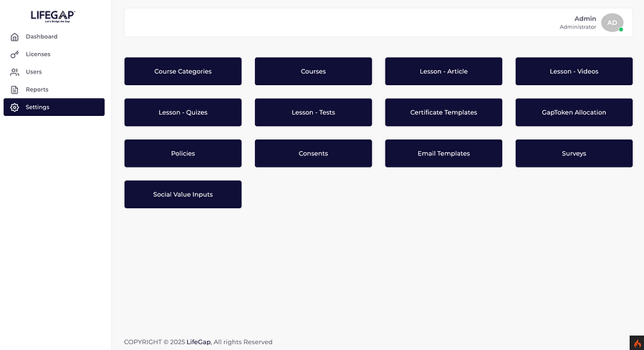Viewport: 644px width, 350px height.
Task: Click GapToken Allocation button
Action: click(574, 112)
